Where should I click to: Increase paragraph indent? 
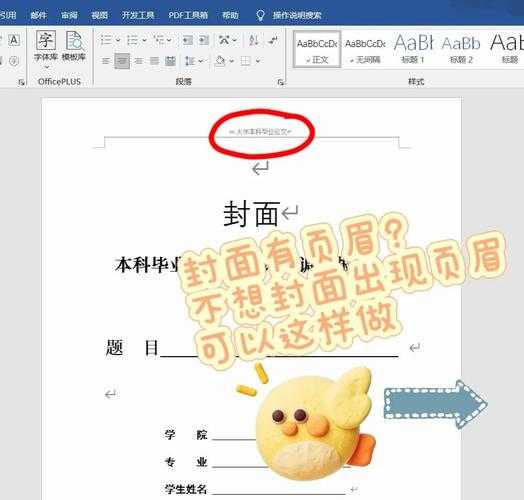(204, 40)
